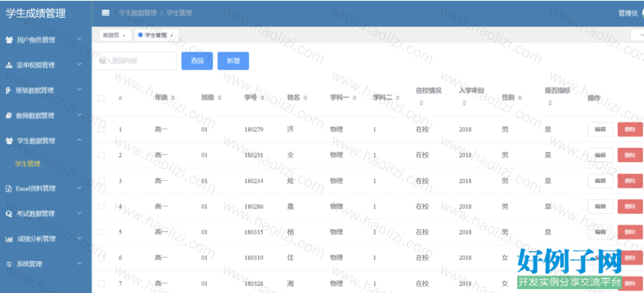Expand 考试数据管理 menu chevron

79,213
